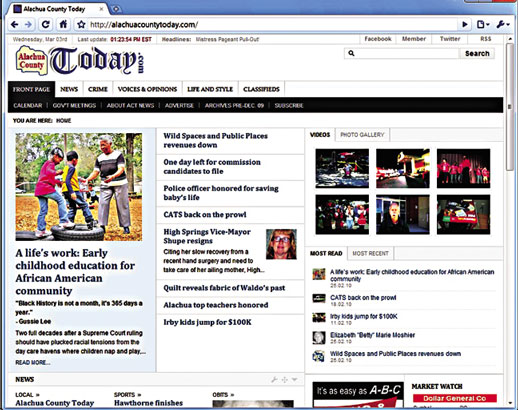Open 'High Springs Vice-Mayor Shupe resigns' story
Image resolution: width=518 pixels, height=410 pixels.
tap(207, 236)
